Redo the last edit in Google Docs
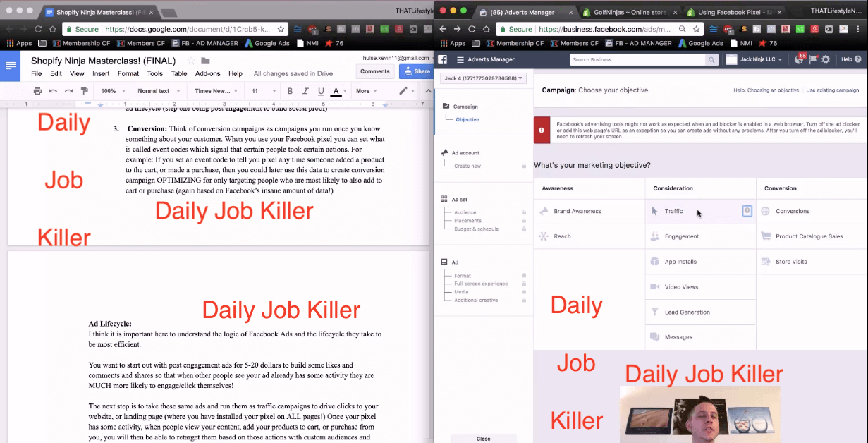Screen dimensions: 868x443 pos(68,91)
